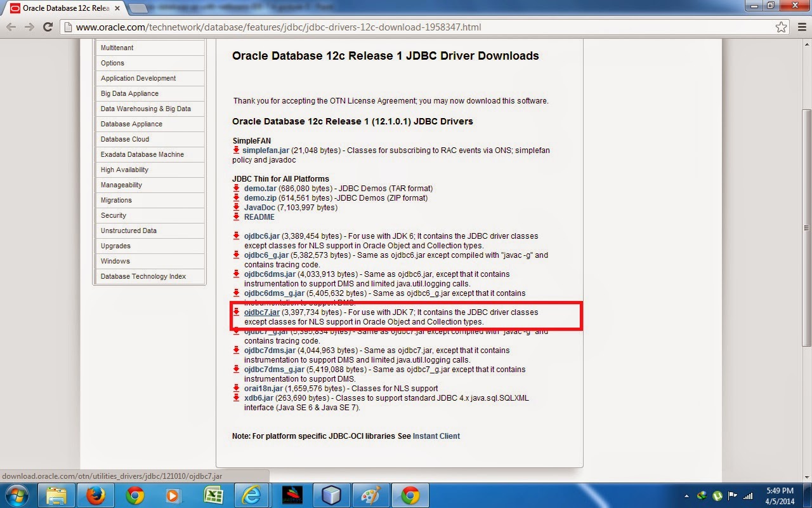This screenshot has height=508, width=812.
Task: Open Migrations in the sidebar
Action: coord(150,200)
